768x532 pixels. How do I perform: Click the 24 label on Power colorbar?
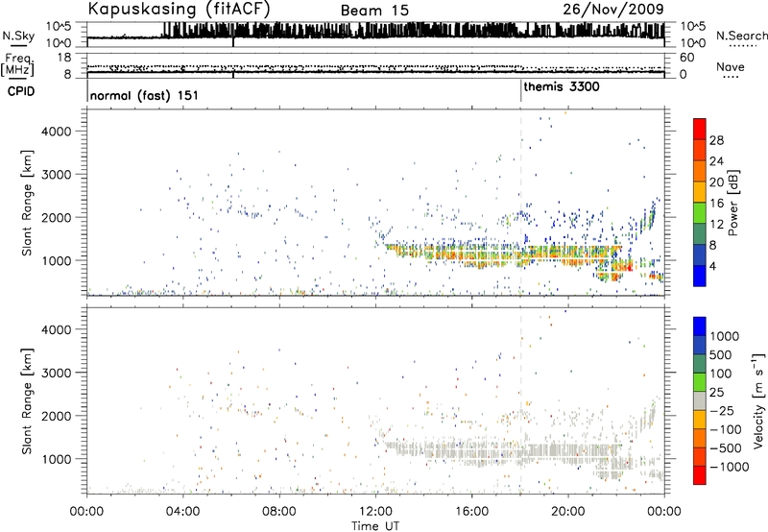click(x=716, y=161)
